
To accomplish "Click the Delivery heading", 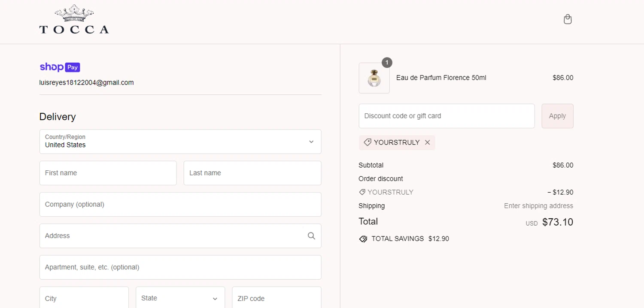I will click(58, 117).
